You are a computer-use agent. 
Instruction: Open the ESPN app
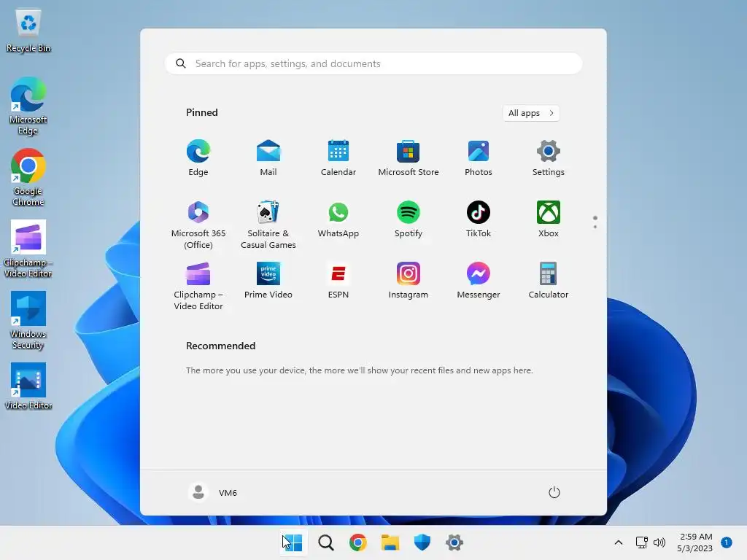338,281
